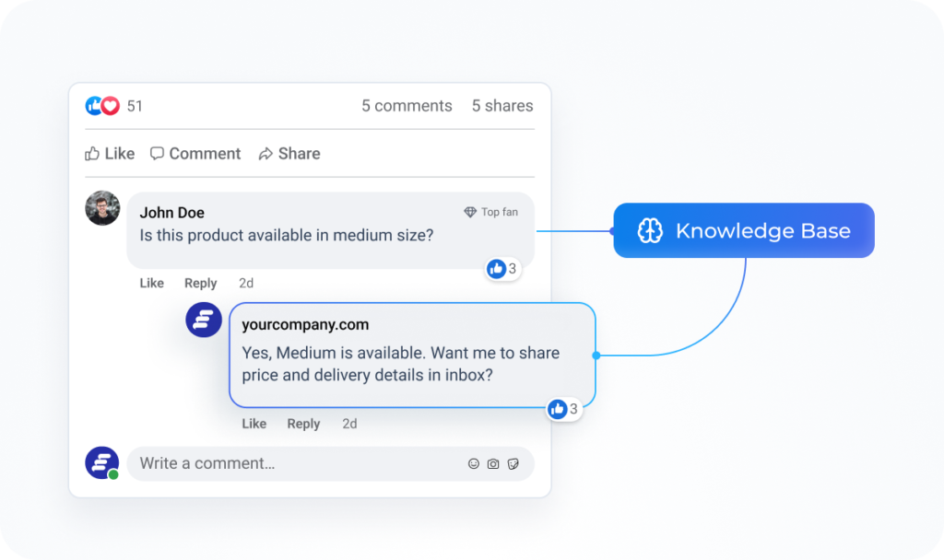Share the post with the Share button
This screenshot has width=944, height=560.
point(289,154)
